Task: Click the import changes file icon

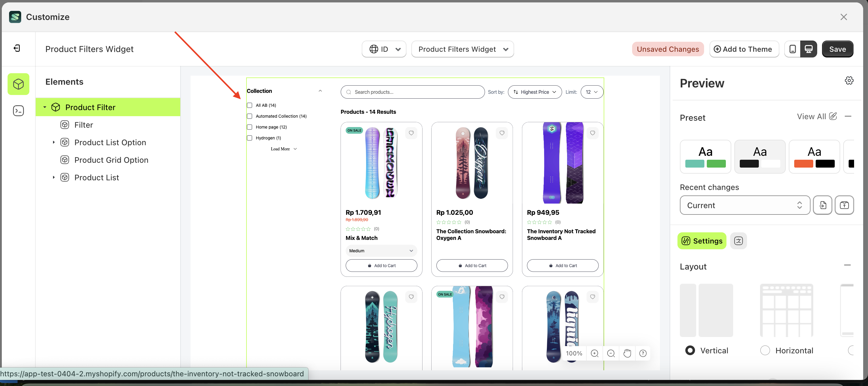Action: click(x=823, y=205)
